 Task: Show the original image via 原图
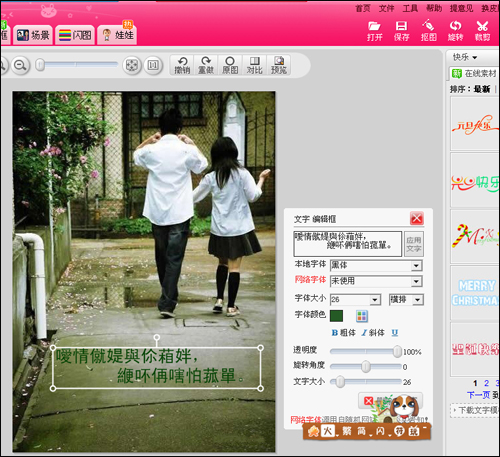(x=230, y=65)
